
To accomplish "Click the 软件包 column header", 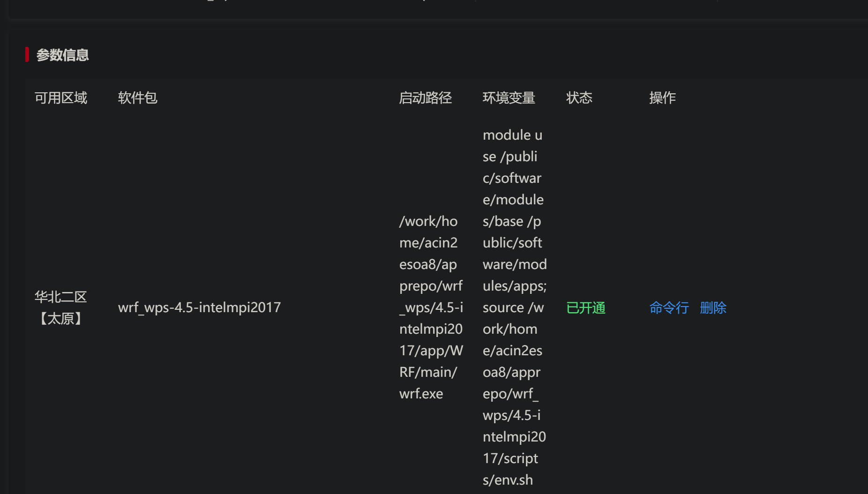I will pos(137,97).
